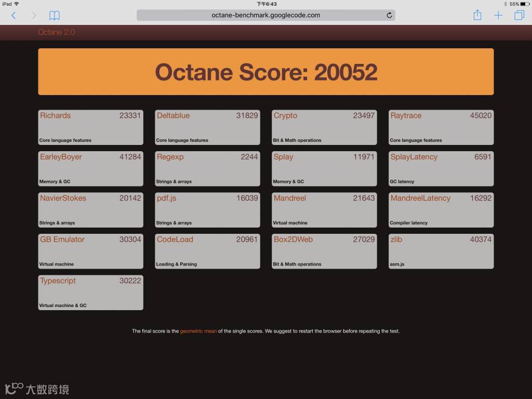Reload the page with the refresh icon
The width and height of the screenshot is (532, 399).
pos(389,15)
